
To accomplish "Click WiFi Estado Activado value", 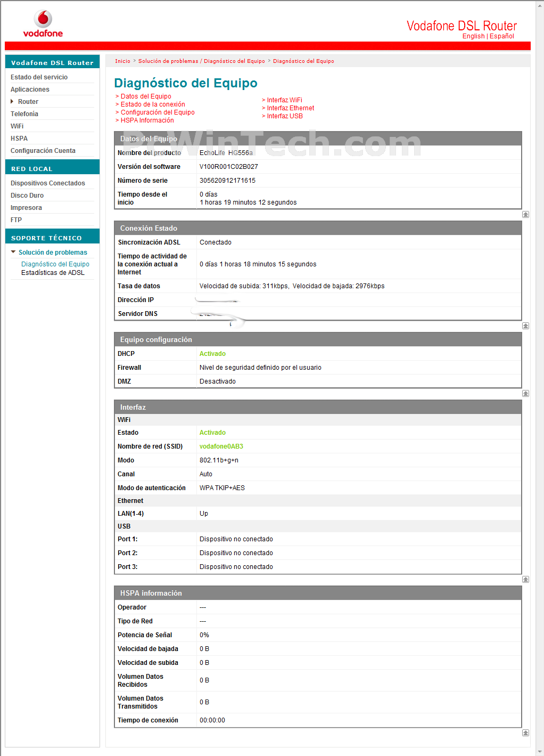I will pos(212,433).
